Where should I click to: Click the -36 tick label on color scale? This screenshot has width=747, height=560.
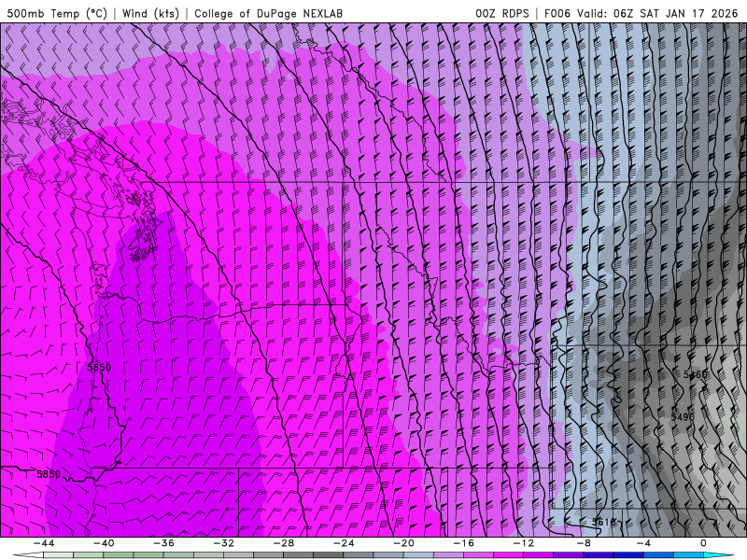click(x=164, y=543)
